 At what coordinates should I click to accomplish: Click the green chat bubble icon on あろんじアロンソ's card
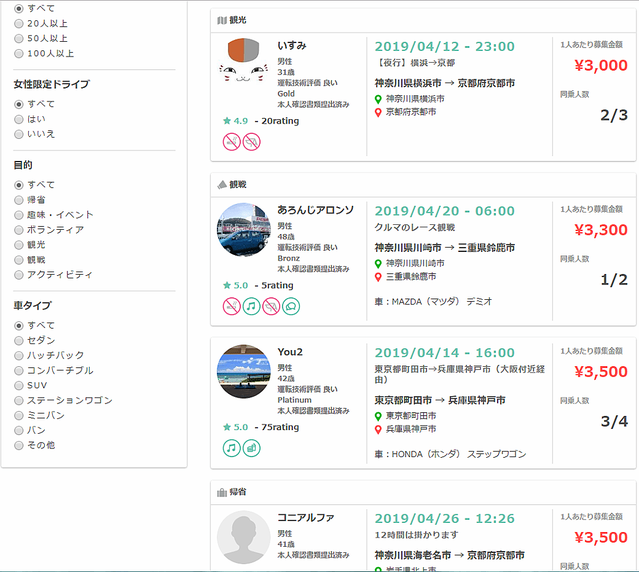(x=291, y=306)
